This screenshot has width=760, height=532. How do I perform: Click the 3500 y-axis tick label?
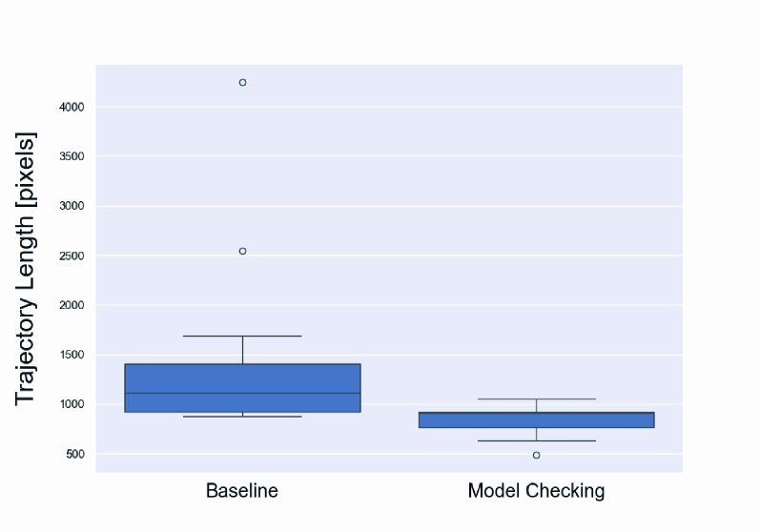point(71,156)
